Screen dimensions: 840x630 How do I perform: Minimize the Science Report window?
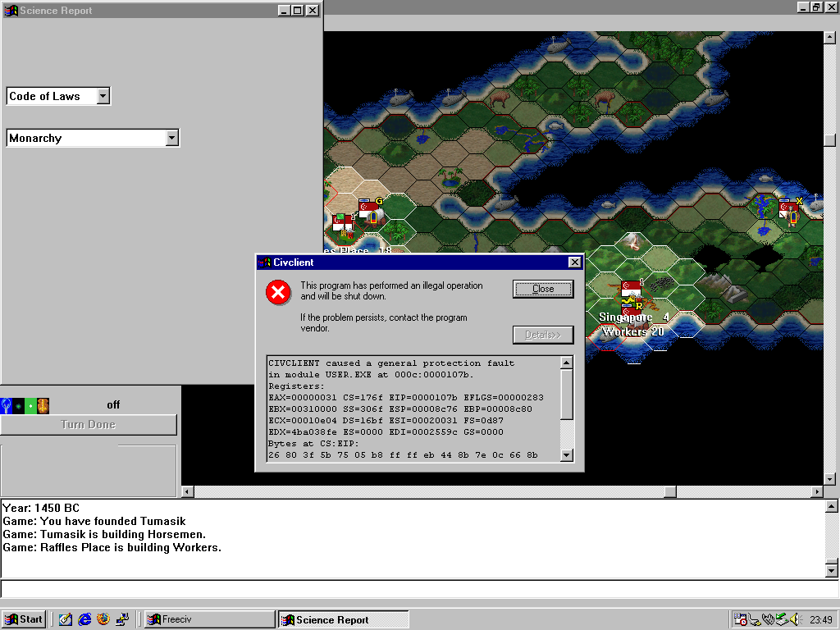(285, 10)
